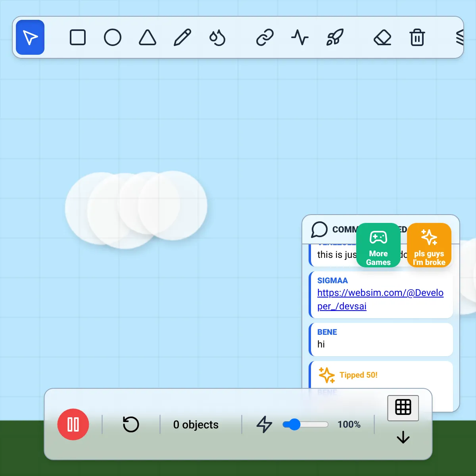This screenshot has height=476, width=476.
Task: Pause the simulation with red button
Action: tap(73, 424)
